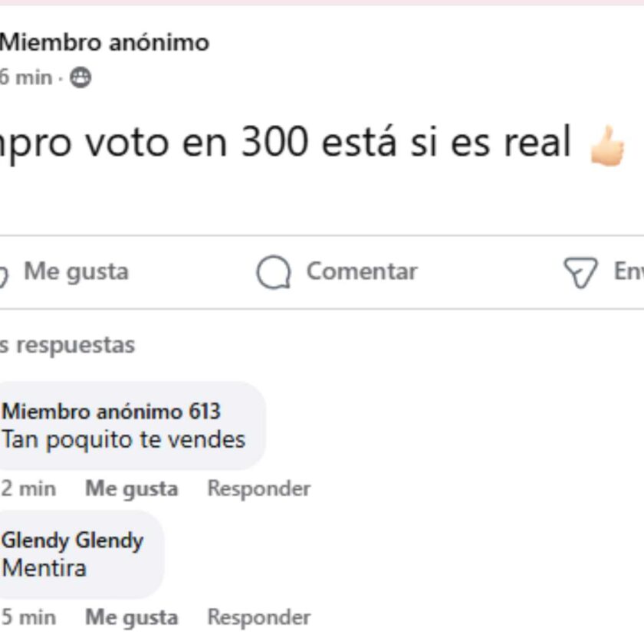The width and height of the screenshot is (644, 644).
Task: Open the 2 min comment timestamp
Action: tap(28, 489)
